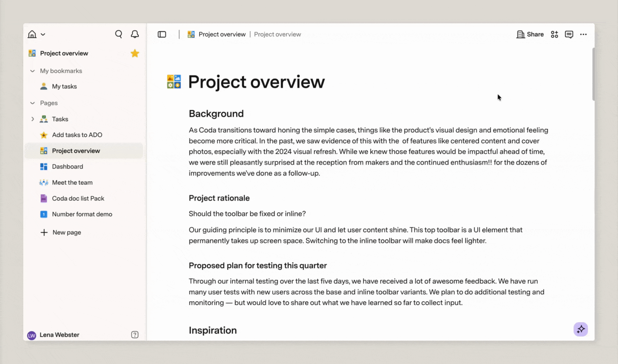This screenshot has width=618, height=364.
Task: Click the breadcrumb doc icon in top bar
Action: [x=191, y=34]
